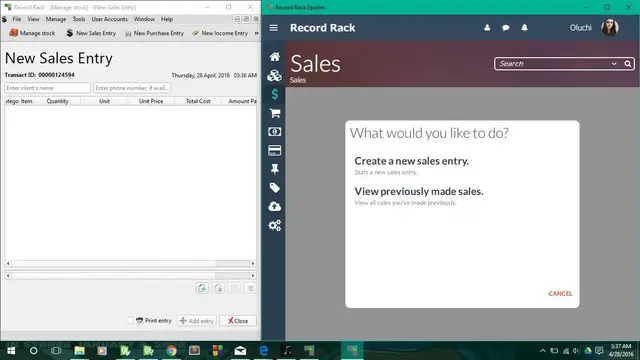640x360 pixels.
Task: Open the hamburger menu in Record Rack Epsilon
Action: 273,28
